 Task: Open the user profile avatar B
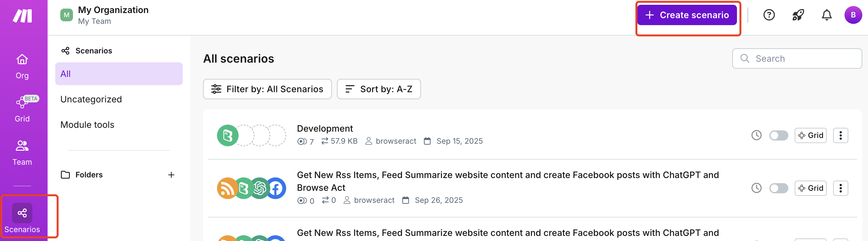(852, 15)
